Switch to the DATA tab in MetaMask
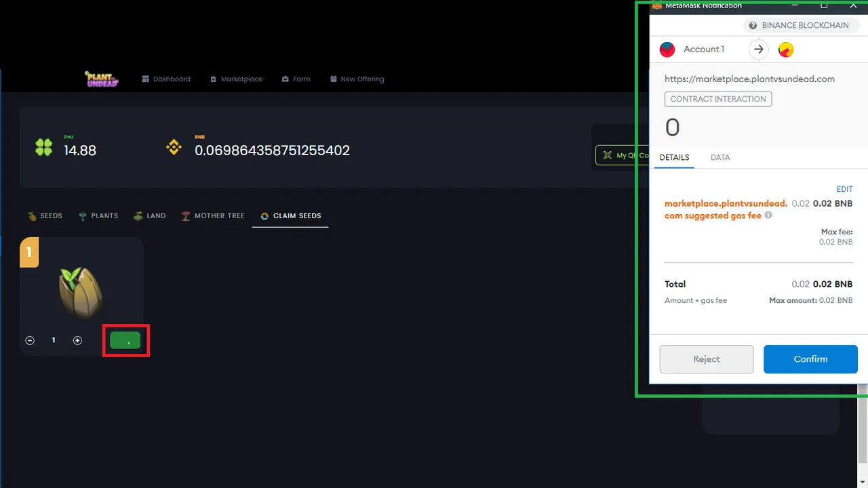 [x=720, y=157]
